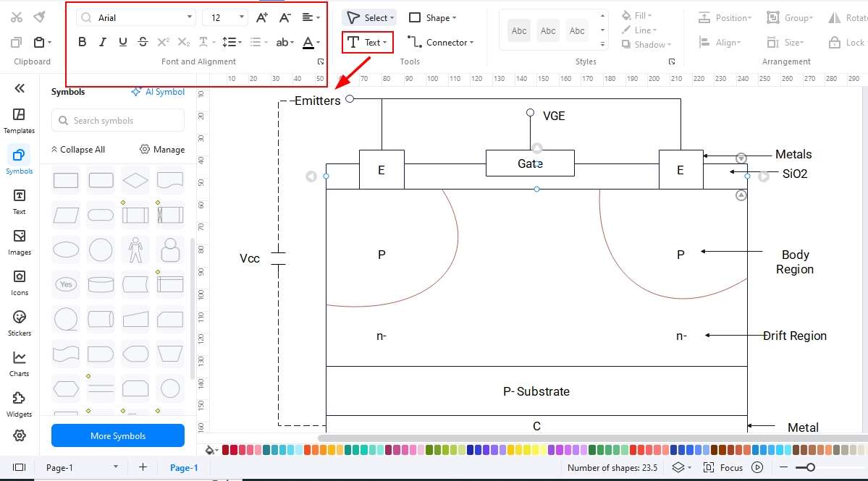868x481 pixels.
Task: Toggle bold text formatting
Action: click(x=82, y=42)
